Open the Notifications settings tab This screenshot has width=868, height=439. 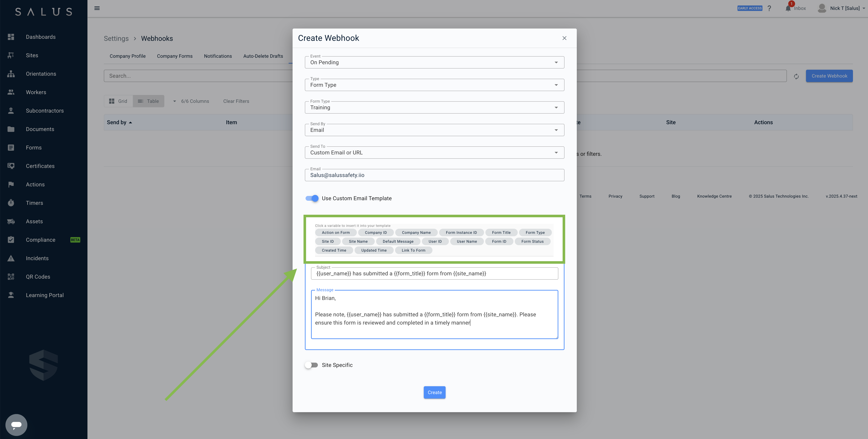pyautogui.click(x=218, y=56)
